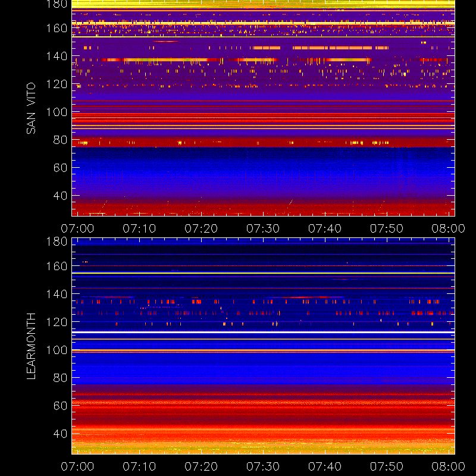Pick the 40 frequency label on Learmonth axis
Screen dimensions: 476x476
[x=60, y=434]
